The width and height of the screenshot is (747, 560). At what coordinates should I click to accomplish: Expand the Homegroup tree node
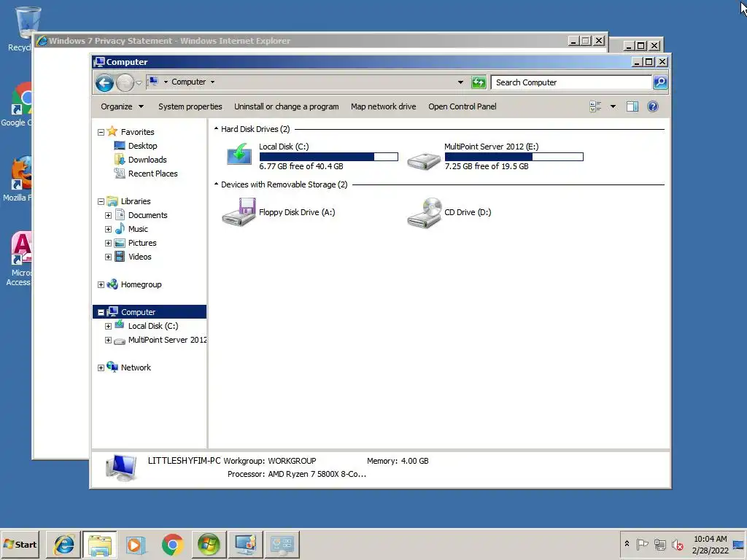coord(101,285)
